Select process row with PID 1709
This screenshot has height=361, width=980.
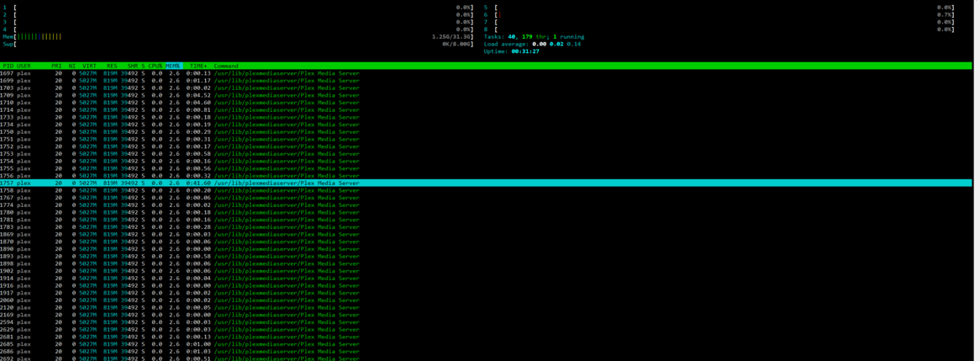(x=487, y=95)
